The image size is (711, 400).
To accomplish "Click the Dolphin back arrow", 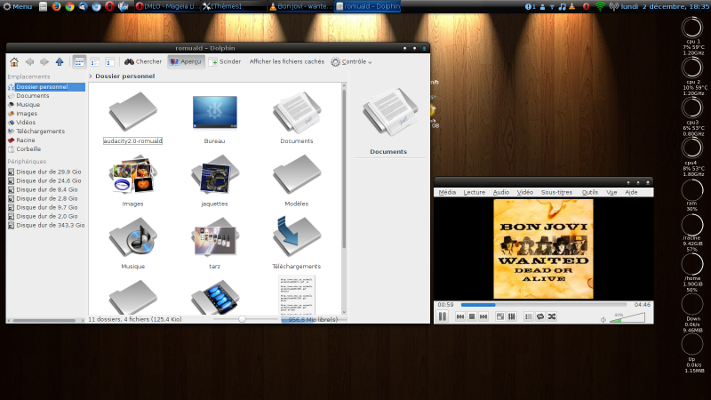I will tap(29, 62).
